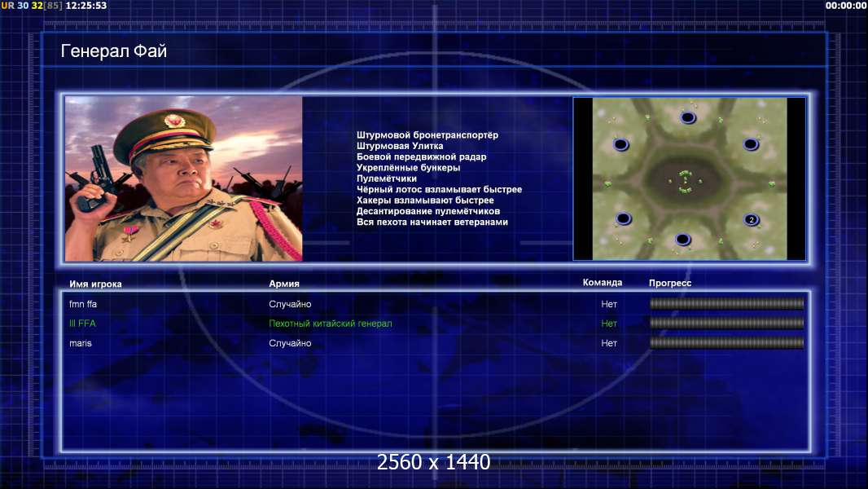Click "Вся пехота начинает ветеранами" line
The image size is (868, 489).
coord(432,222)
